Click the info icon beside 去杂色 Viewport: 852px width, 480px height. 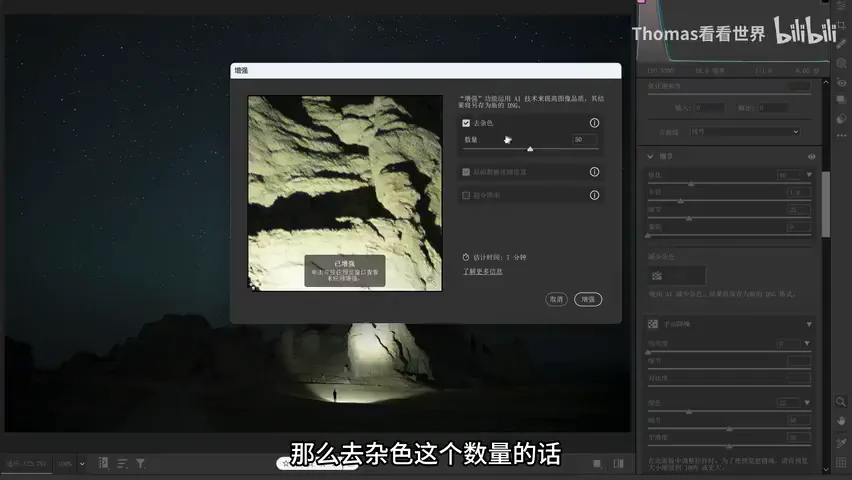coord(594,123)
